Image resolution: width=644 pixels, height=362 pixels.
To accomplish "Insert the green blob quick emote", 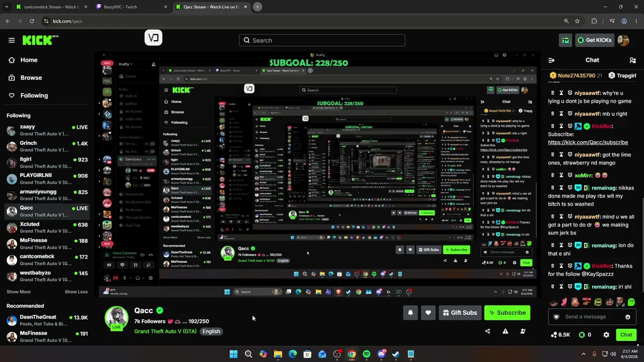I will click(x=631, y=302).
